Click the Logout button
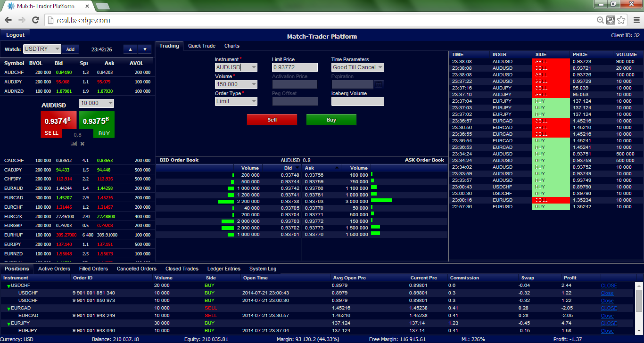Screen dimensions: 644x343 pos(15,35)
